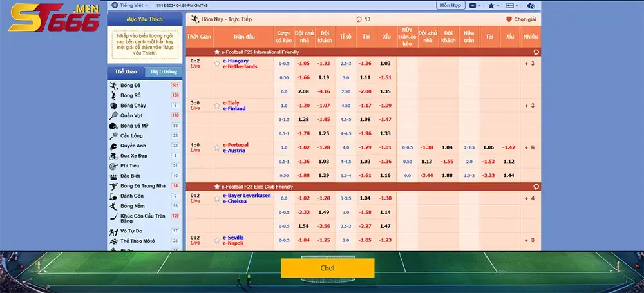Refresh odds using the reload counter icon
The image size is (644, 293).
click(x=359, y=19)
